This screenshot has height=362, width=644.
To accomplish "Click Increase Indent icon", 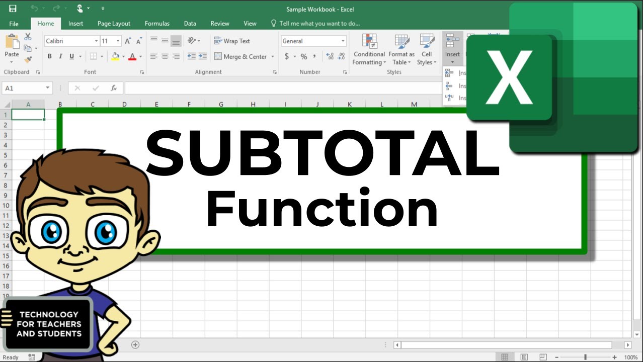I will pyautogui.click(x=202, y=56).
